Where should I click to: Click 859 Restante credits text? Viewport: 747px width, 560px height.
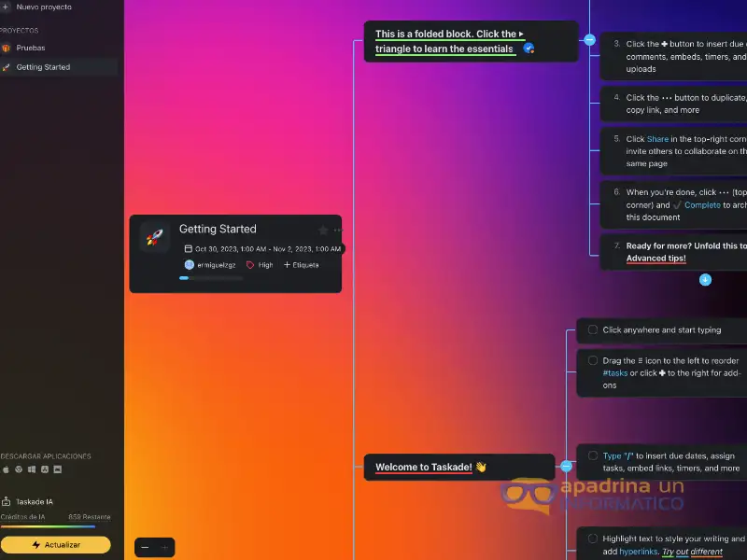pyautogui.click(x=89, y=517)
